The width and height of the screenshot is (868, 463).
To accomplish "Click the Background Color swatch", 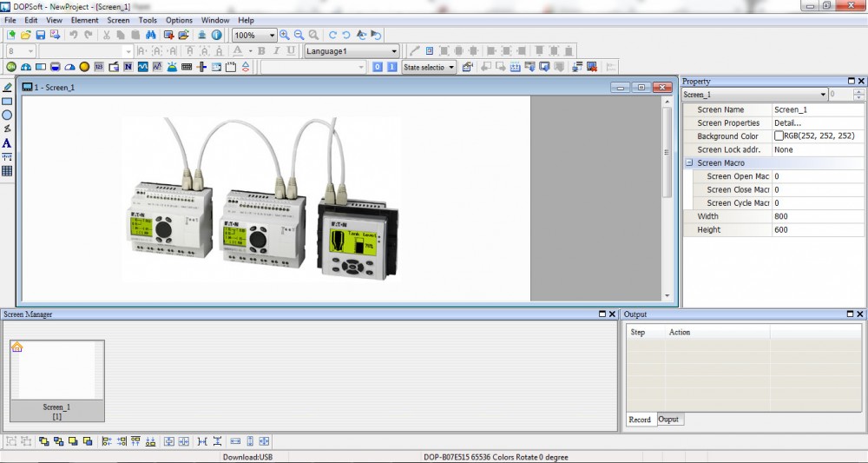I will click(779, 136).
